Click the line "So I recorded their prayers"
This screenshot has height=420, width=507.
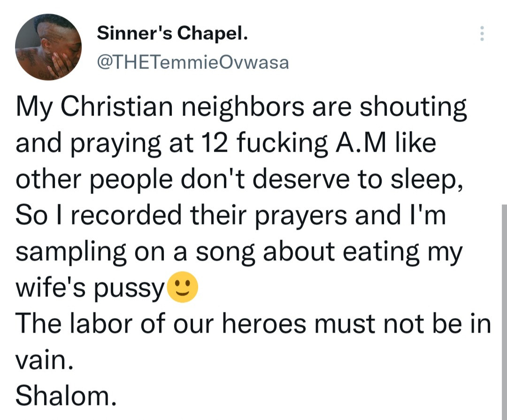(231, 216)
